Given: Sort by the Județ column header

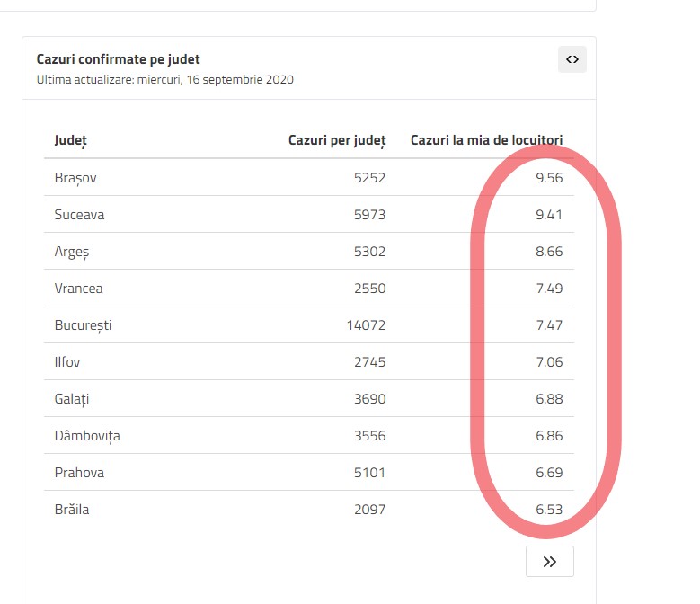Looking at the screenshot, I should 70,140.
